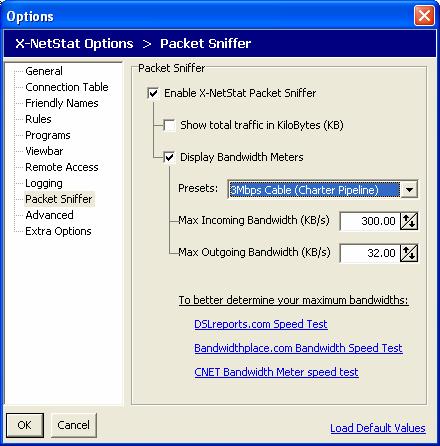Show the Remote Access options

click(62, 167)
